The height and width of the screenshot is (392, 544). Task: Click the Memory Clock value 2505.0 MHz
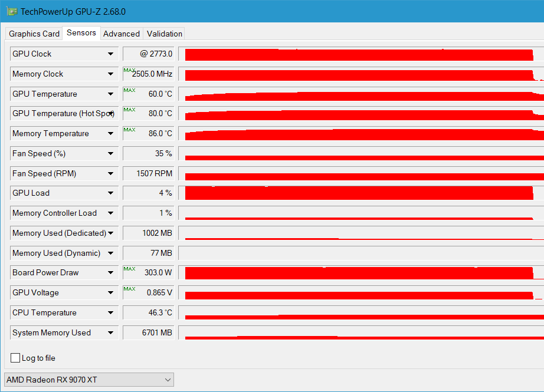coord(149,74)
